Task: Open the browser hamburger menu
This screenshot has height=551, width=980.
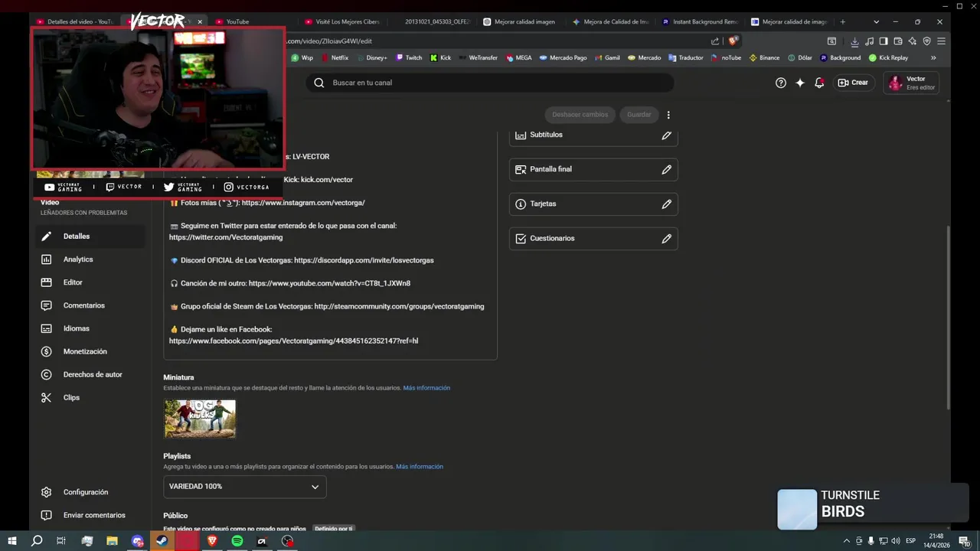Action: (x=942, y=41)
